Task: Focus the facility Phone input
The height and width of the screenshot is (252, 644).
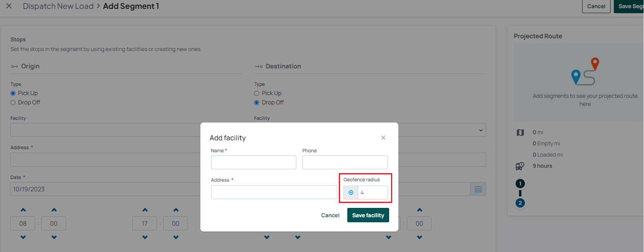Action: (x=345, y=162)
